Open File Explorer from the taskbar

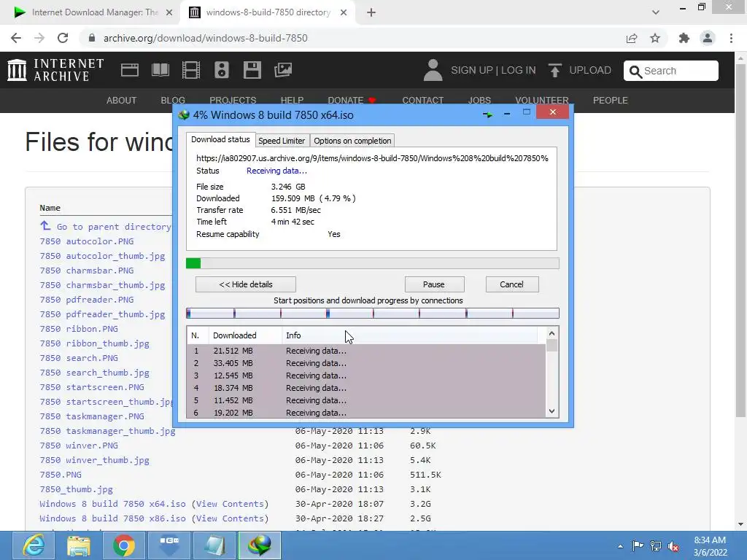point(79,545)
